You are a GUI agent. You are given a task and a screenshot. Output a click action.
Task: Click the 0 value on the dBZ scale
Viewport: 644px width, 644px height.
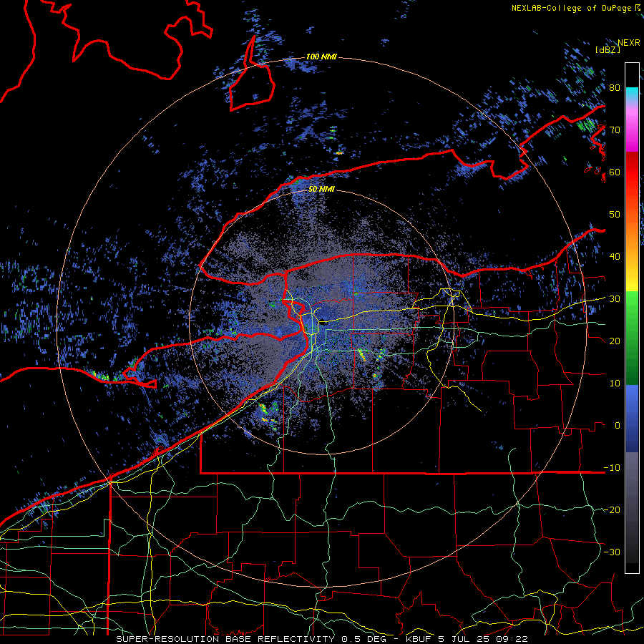coord(618,426)
